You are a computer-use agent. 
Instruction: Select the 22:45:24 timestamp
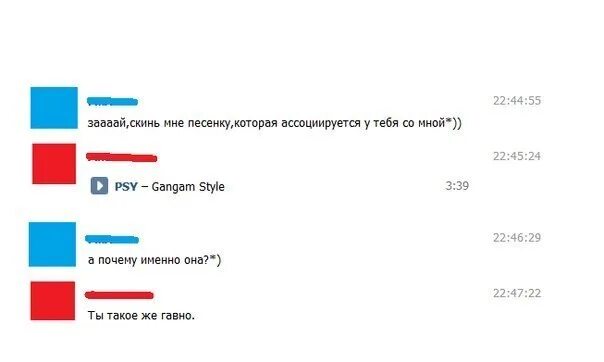517,156
